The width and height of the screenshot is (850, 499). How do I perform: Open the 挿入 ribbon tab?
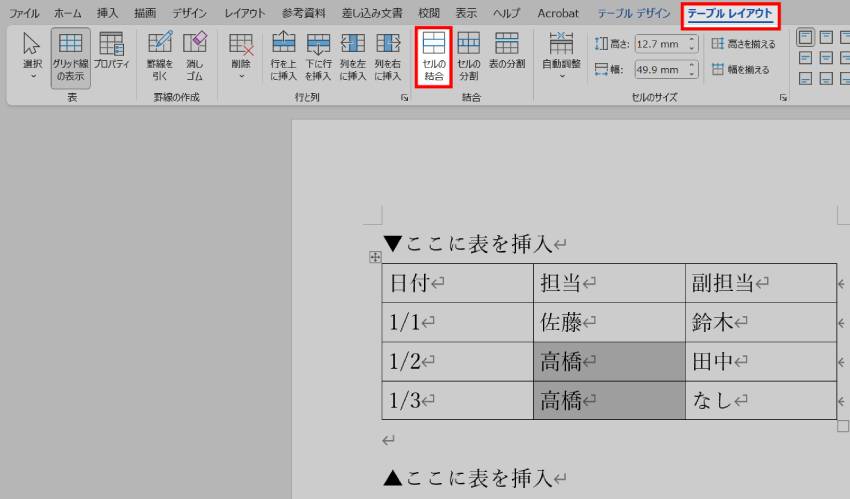107,13
